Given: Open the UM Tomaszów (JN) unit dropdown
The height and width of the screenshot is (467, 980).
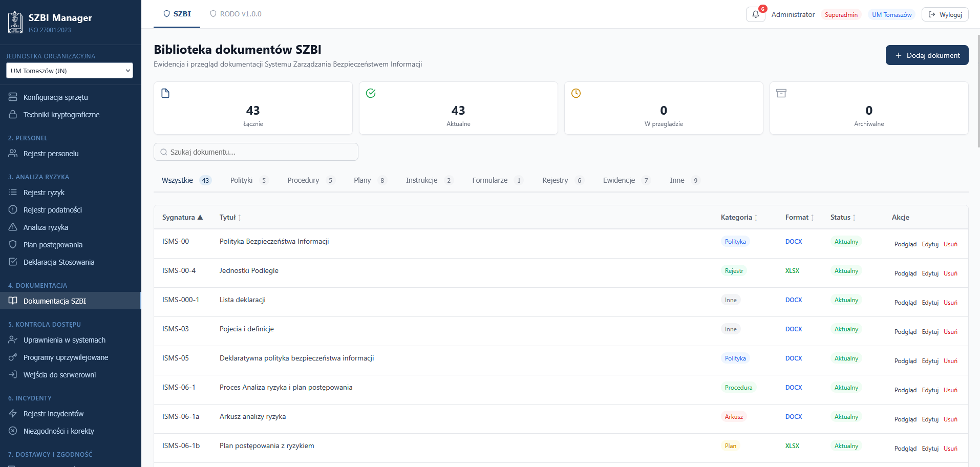Looking at the screenshot, I should point(70,71).
